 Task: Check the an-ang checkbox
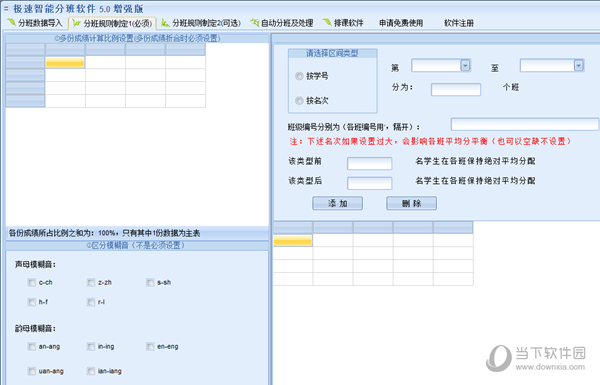tap(31, 346)
